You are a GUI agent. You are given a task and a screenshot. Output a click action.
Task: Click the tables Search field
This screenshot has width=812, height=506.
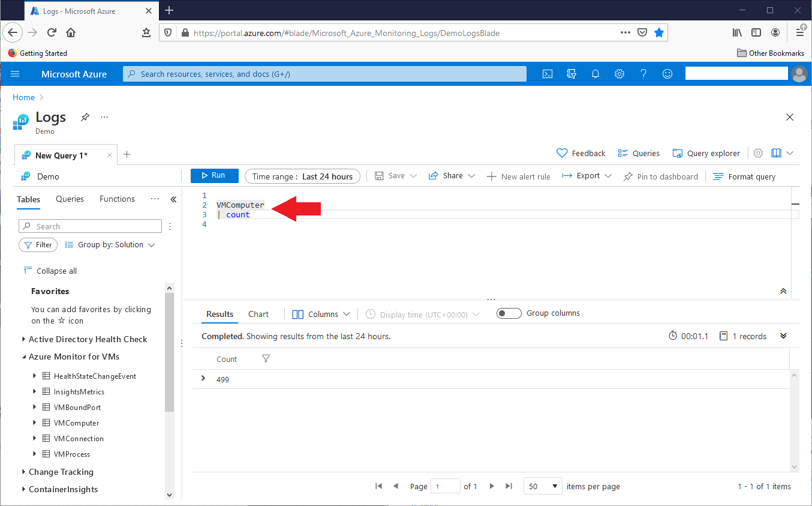[91, 226]
